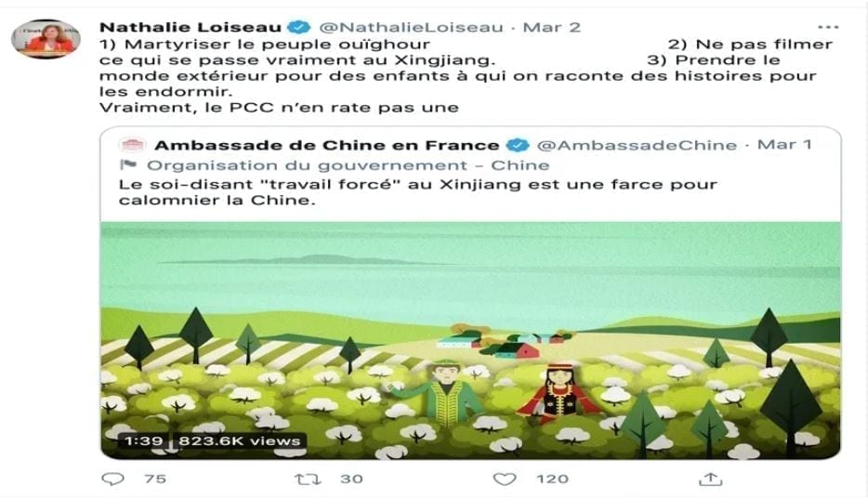Open the Mar 1 quoted tweet date

pyautogui.click(x=784, y=144)
